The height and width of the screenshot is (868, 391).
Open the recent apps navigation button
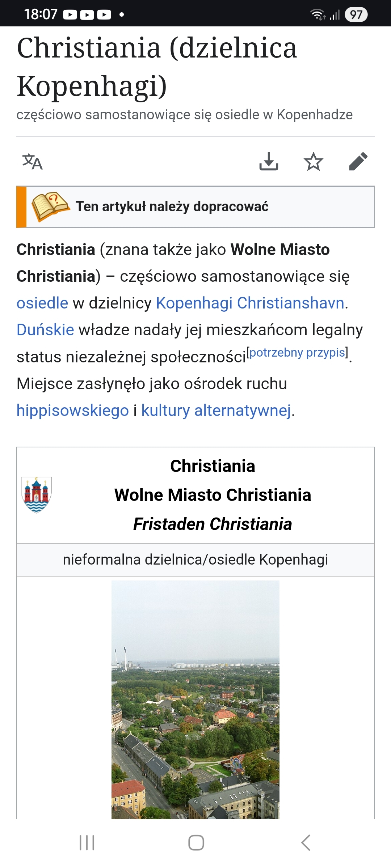pyautogui.click(x=87, y=842)
